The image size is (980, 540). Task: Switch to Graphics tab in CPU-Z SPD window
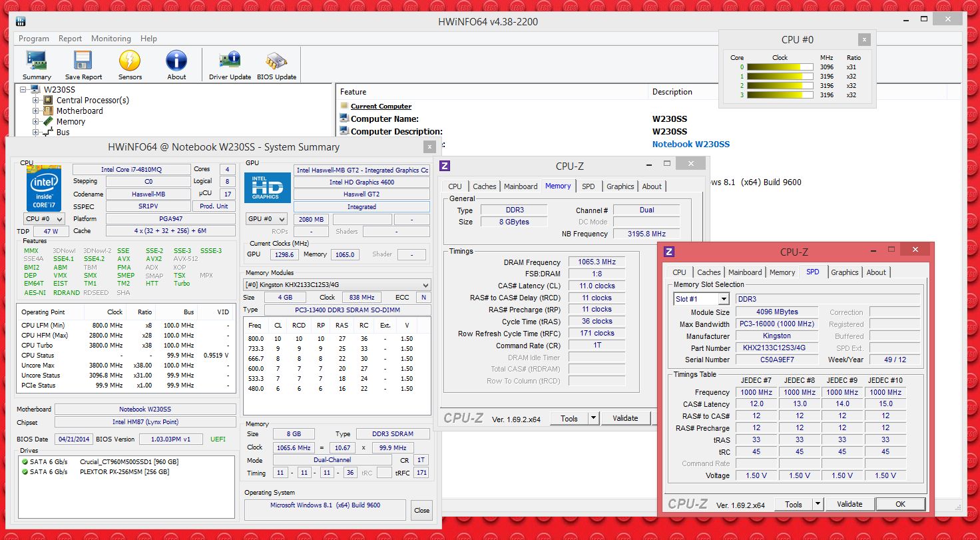coord(845,272)
